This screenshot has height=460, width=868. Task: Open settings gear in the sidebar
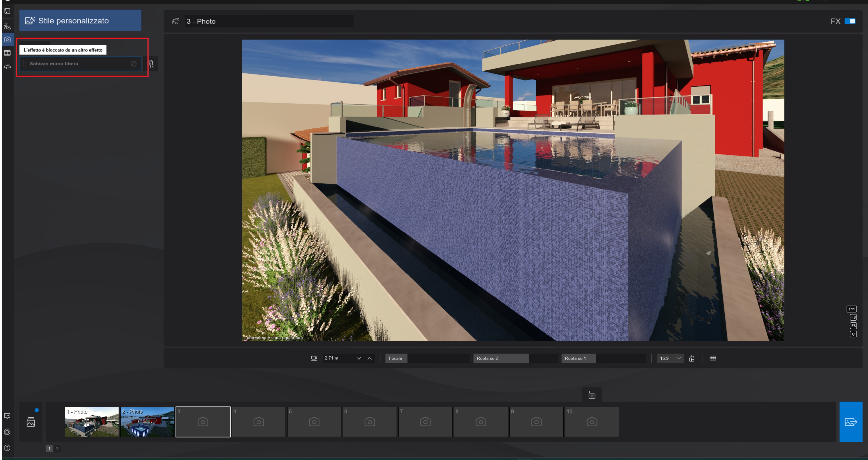(7, 432)
